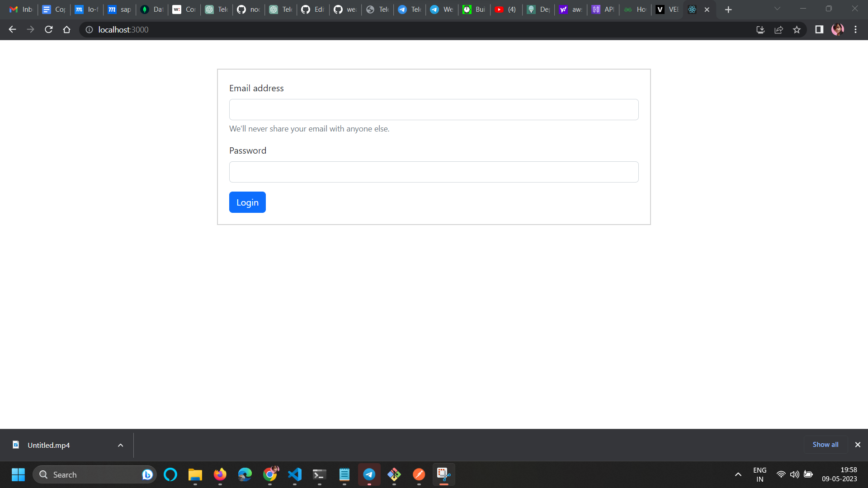Switch keyboard language via ENG IN indicator
The height and width of the screenshot is (488, 868).
coord(759,474)
